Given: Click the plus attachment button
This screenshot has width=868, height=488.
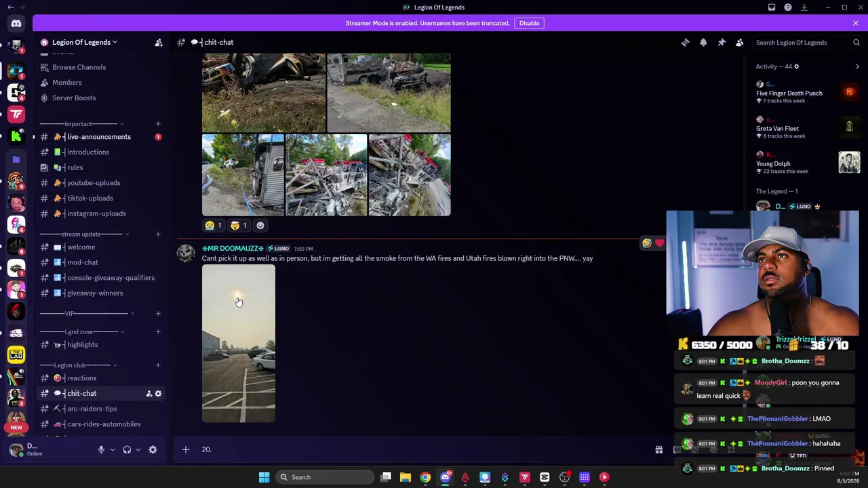Looking at the screenshot, I should (x=186, y=449).
